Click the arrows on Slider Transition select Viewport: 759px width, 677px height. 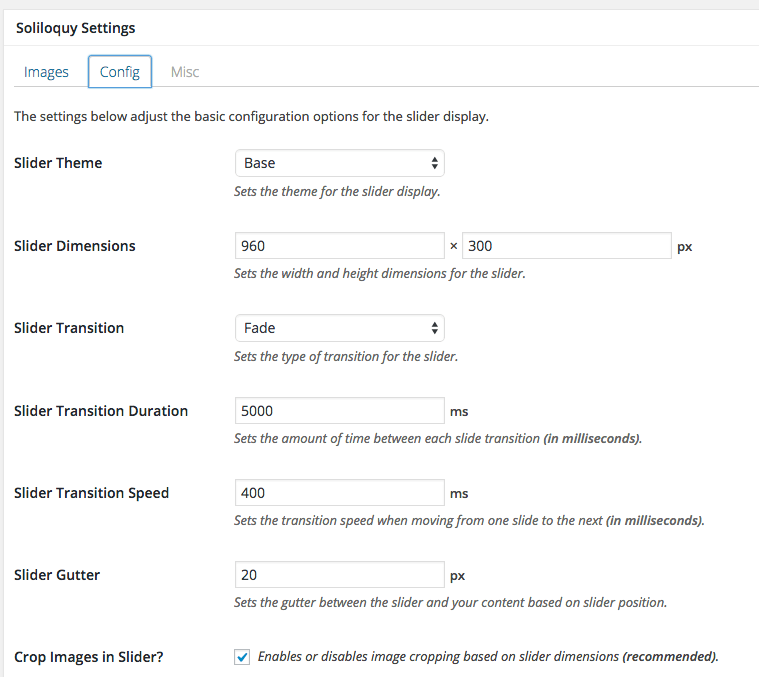(x=434, y=328)
